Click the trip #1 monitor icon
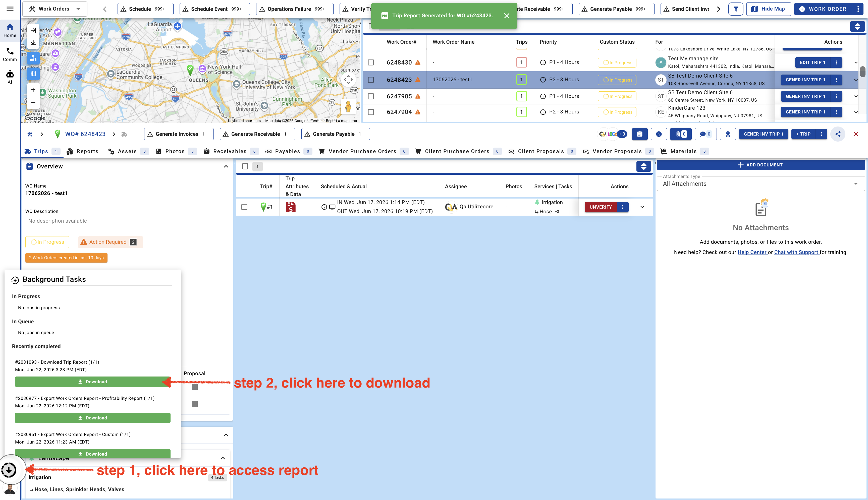Viewport: 868px width, 500px height. (x=332, y=207)
